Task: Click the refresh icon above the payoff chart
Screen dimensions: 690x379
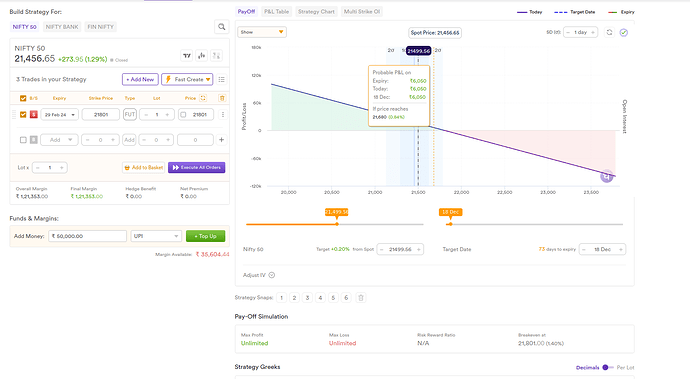Action: click(609, 32)
